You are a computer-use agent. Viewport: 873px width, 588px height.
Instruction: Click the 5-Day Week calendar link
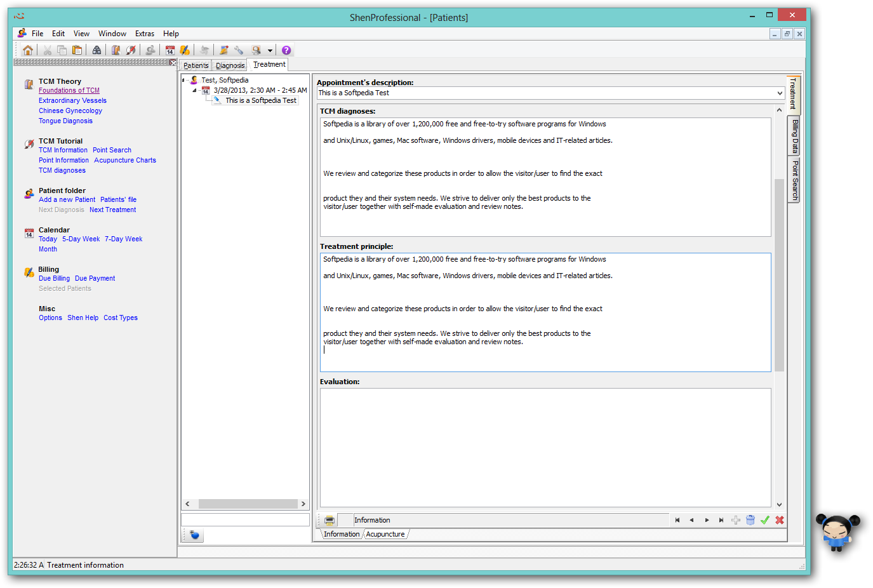81,239
